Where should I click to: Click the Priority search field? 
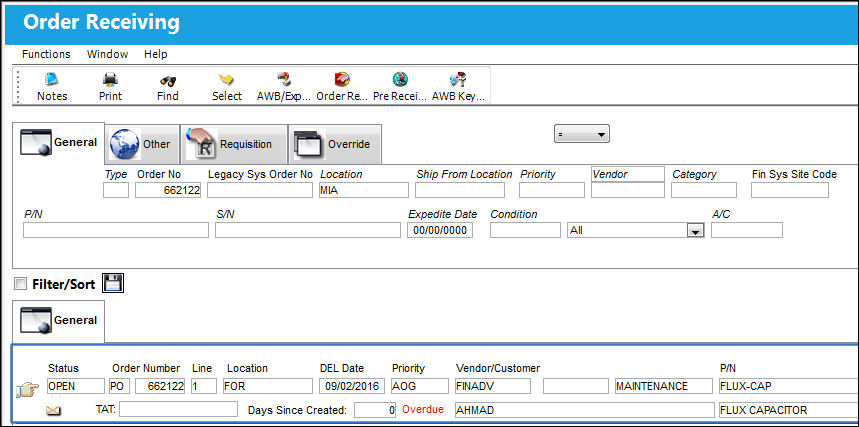click(552, 190)
